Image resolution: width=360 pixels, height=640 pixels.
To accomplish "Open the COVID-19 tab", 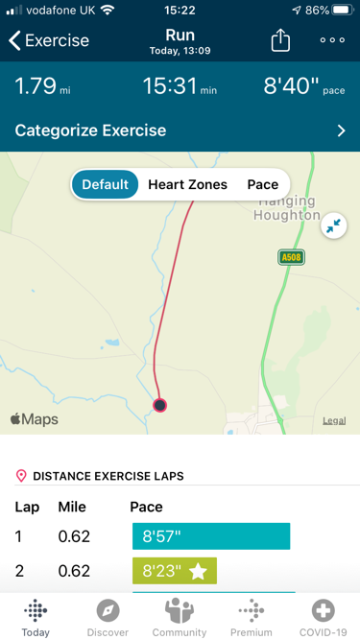I will [323, 618].
